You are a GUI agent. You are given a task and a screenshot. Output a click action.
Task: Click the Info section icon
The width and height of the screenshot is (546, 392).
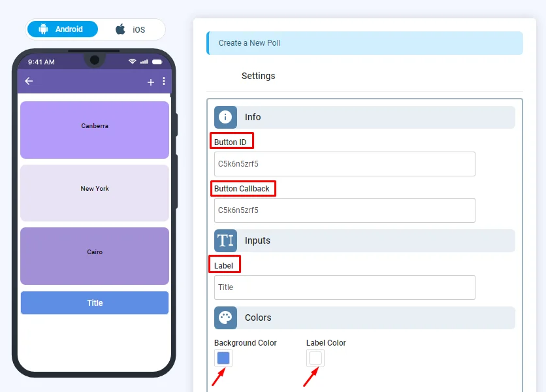225,117
